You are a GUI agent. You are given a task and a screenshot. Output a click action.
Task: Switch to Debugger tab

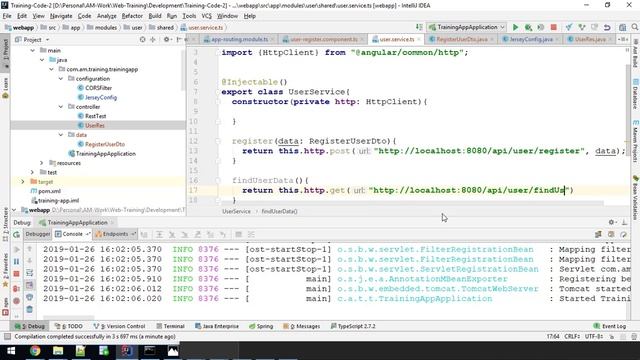38,234
